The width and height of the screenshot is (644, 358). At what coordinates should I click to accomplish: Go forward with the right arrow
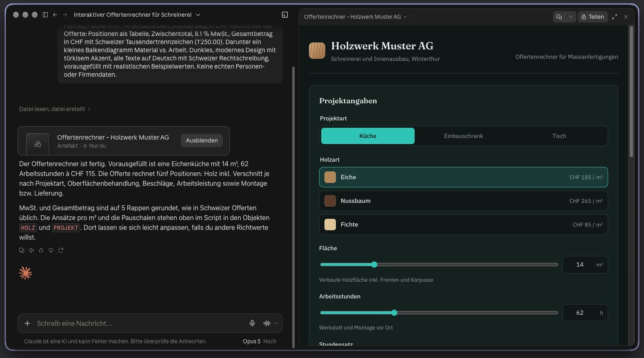click(x=65, y=15)
